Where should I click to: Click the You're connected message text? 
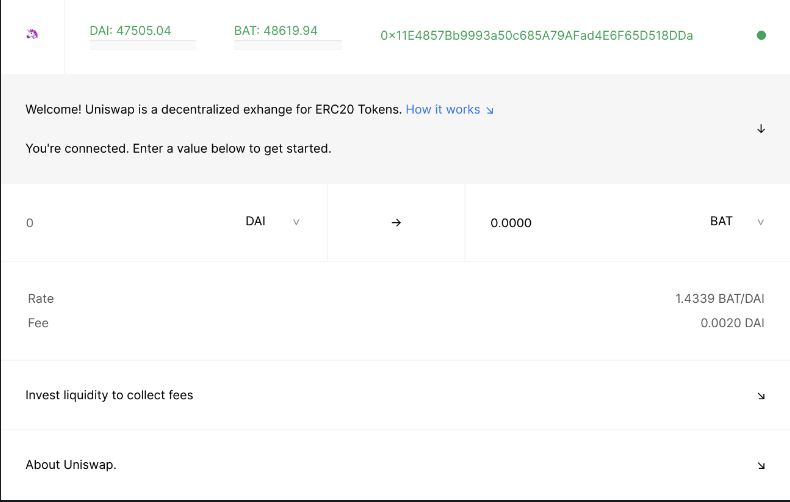coord(178,149)
